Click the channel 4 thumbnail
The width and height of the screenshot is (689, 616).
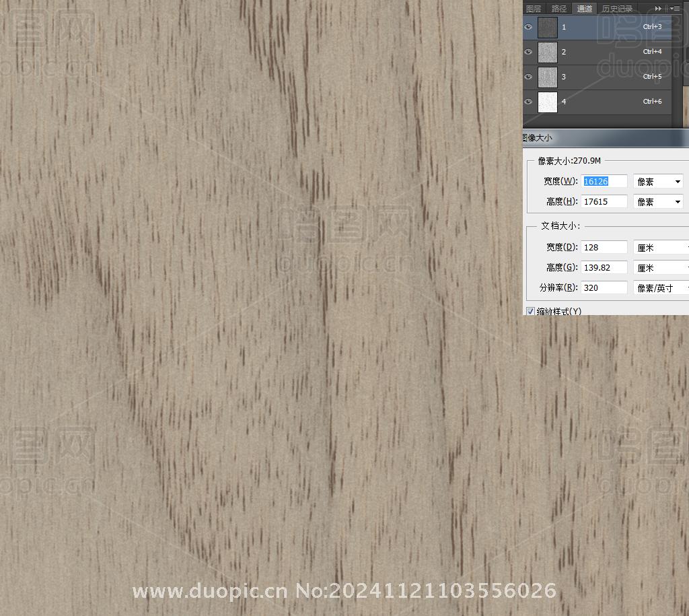pyautogui.click(x=548, y=102)
